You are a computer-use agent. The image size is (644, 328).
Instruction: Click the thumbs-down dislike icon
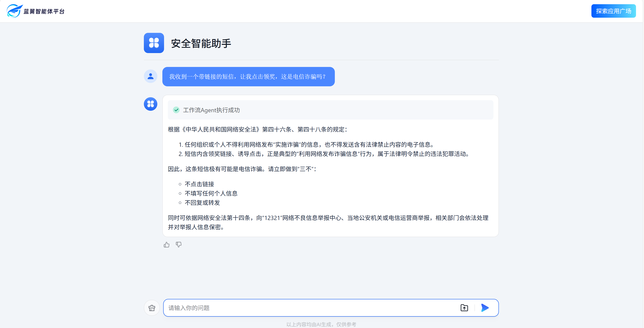[x=179, y=245]
